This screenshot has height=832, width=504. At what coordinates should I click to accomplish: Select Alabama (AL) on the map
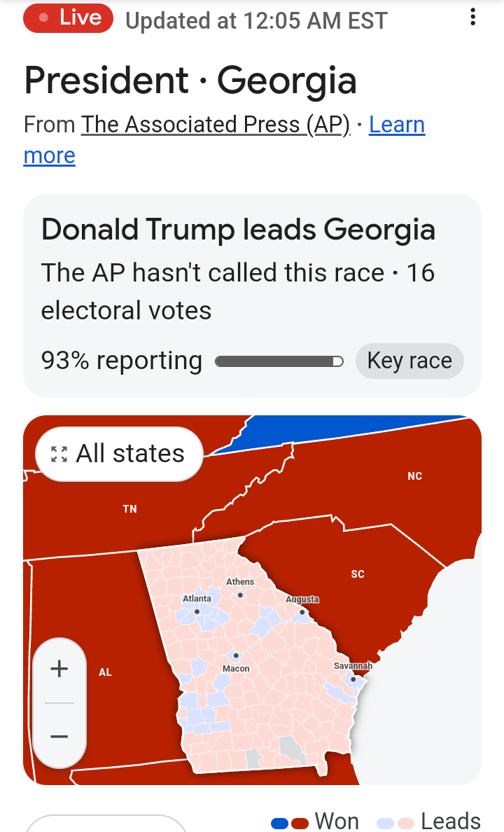pos(105,672)
